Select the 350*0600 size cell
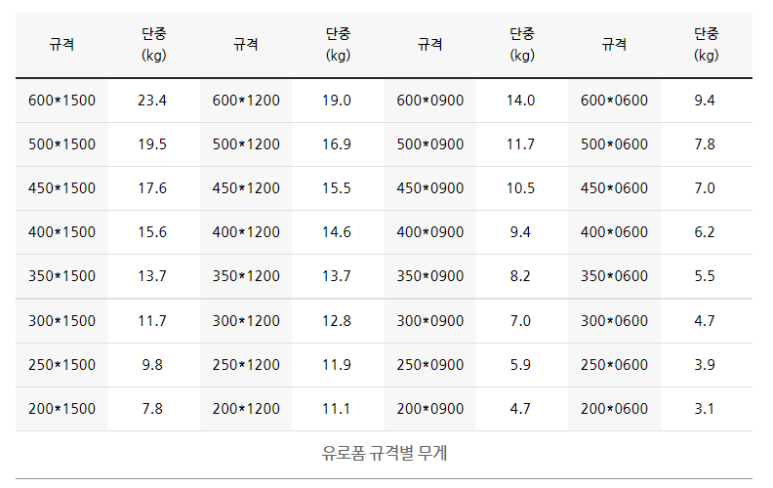The image size is (773, 488). click(614, 276)
